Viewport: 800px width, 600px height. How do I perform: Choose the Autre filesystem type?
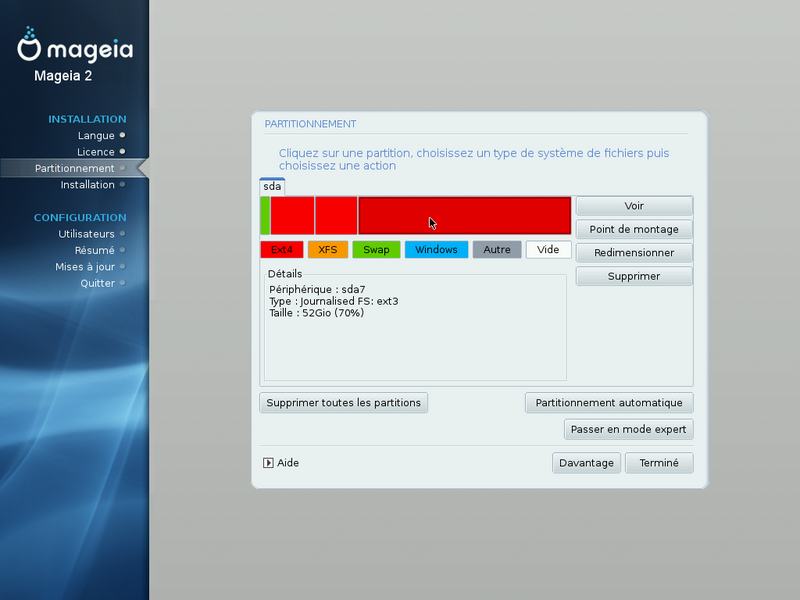click(497, 249)
